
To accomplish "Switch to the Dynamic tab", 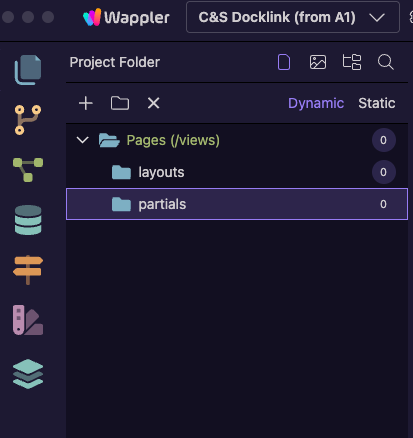I will tap(316, 103).
